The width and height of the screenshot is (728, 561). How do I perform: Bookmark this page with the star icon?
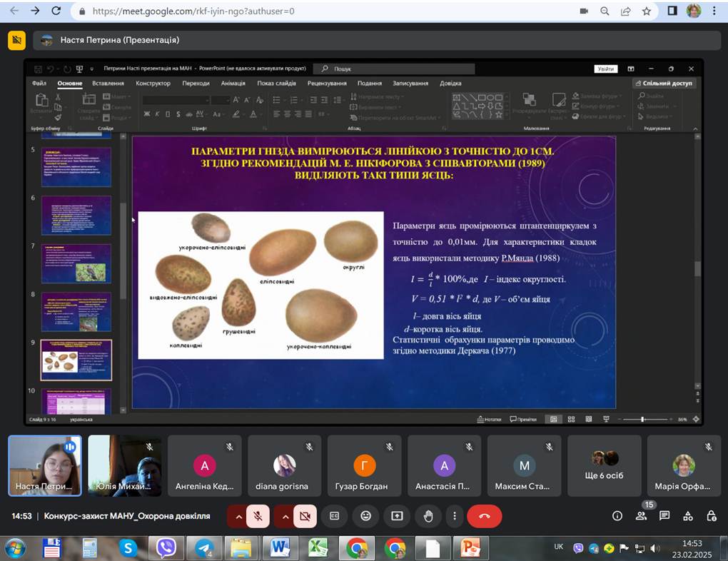pyautogui.click(x=646, y=11)
